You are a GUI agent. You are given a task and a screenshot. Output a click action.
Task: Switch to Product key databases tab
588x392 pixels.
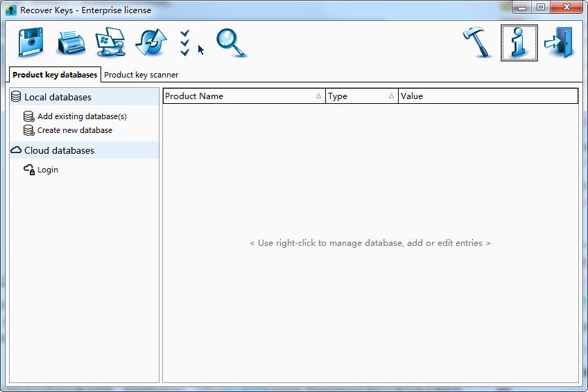click(55, 75)
